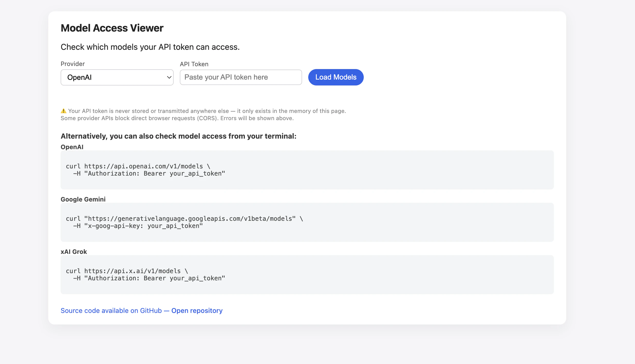Click the Provider label above the dropdown
635x364 pixels.
click(x=72, y=64)
